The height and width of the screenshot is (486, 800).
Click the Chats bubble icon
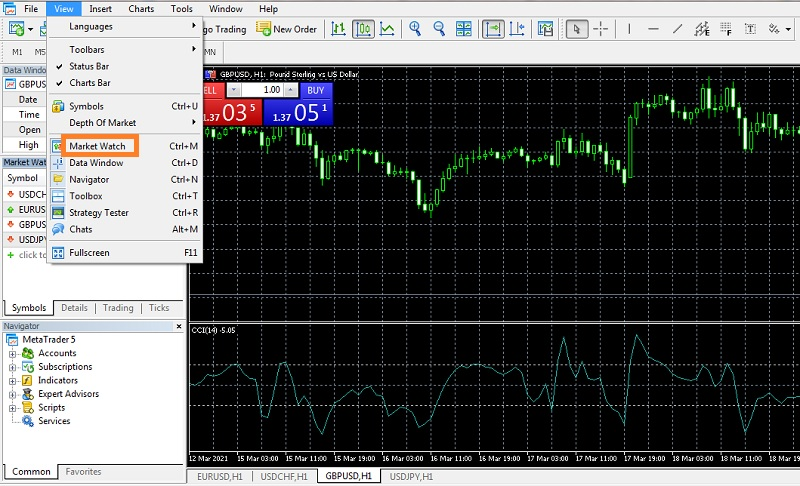[58, 229]
